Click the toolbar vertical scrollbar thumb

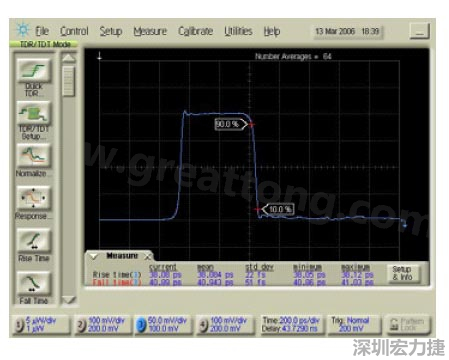pos(69,81)
